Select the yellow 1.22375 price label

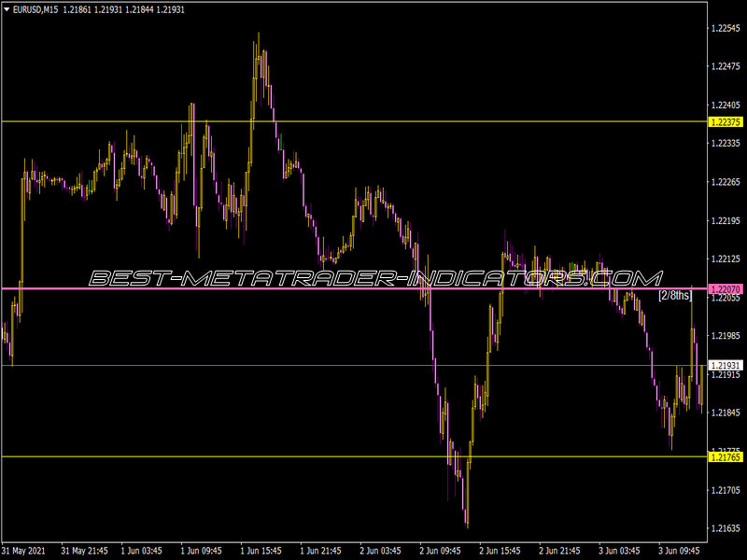pyautogui.click(x=726, y=122)
